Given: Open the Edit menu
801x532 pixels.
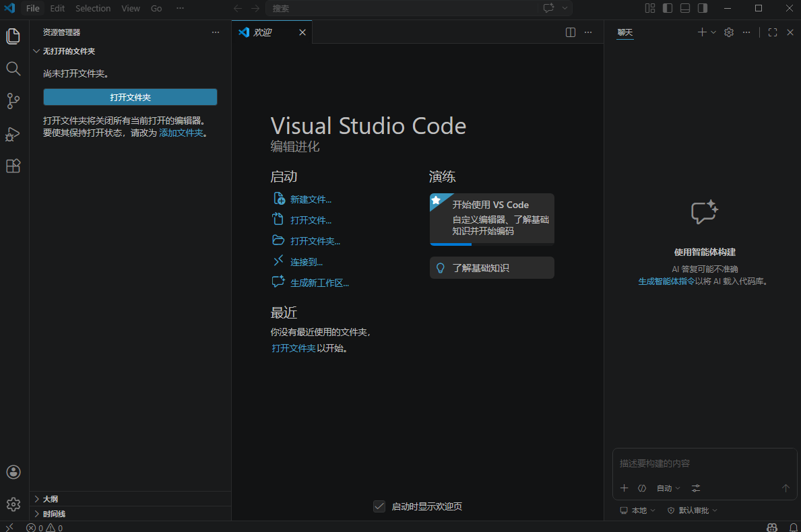Looking at the screenshot, I should click(57, 8).
